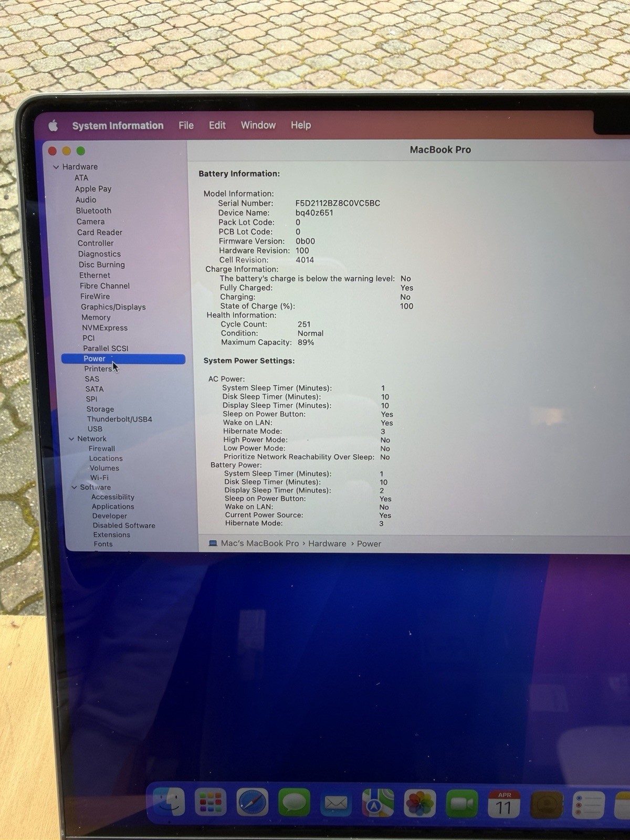The image size is (630, 840).
Task: Open the Edit menu
Action: (217, 125)
